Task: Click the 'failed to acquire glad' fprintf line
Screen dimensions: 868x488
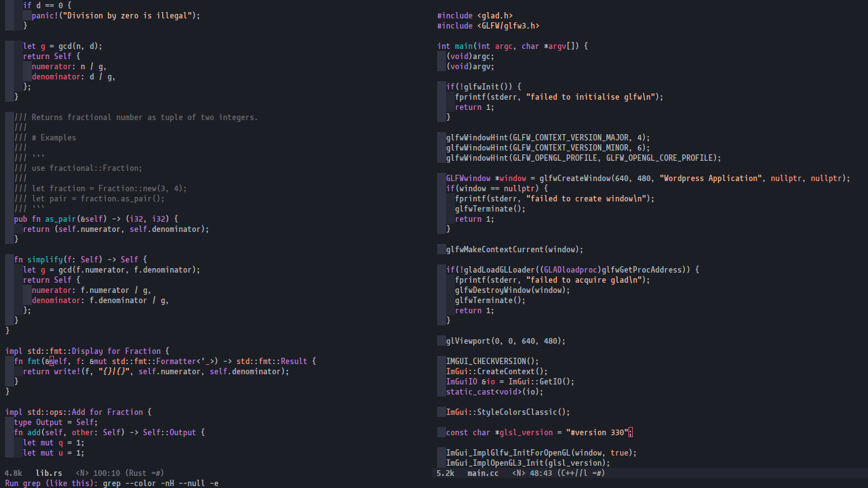Action: tap(553, 280)
